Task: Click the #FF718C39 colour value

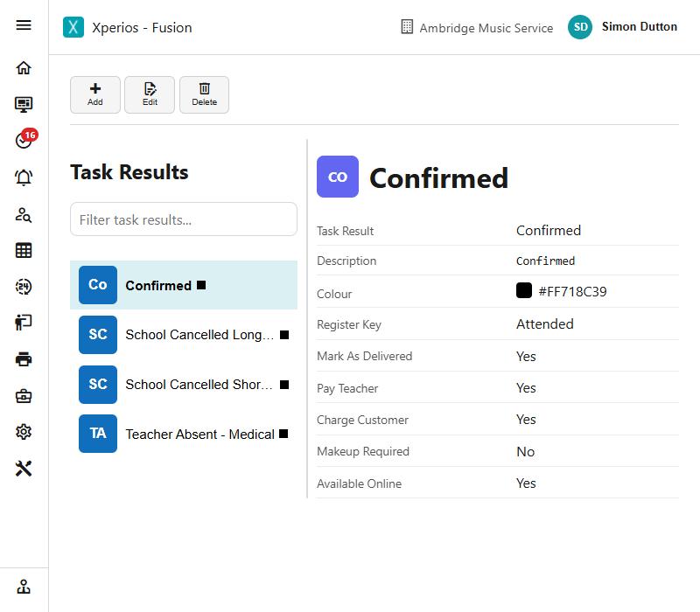Action: (572, 292)
